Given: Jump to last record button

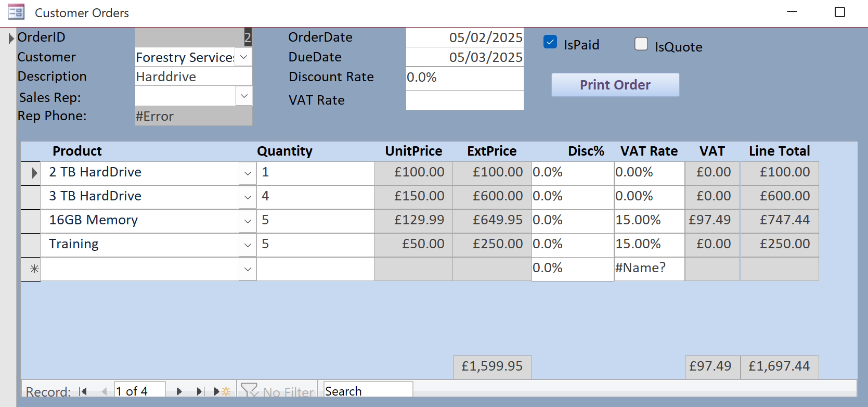Looking at the screenshot, I should click(200, 391).
